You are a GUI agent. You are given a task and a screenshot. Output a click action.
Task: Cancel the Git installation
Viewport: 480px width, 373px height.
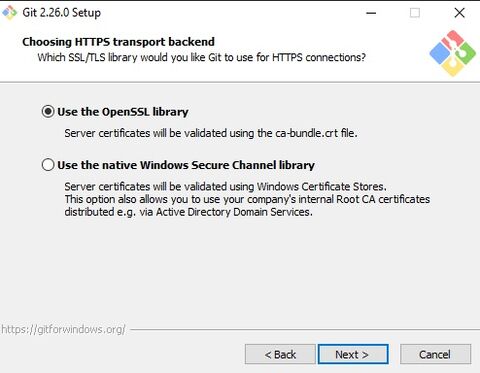point(435,354)
